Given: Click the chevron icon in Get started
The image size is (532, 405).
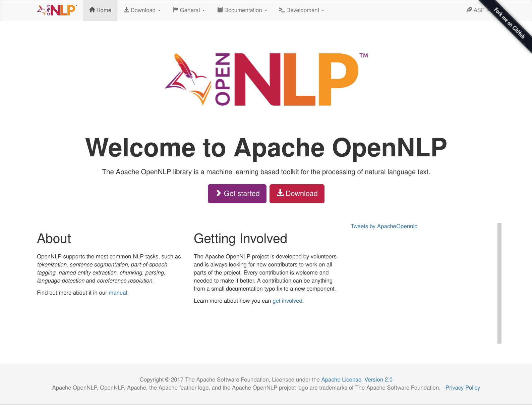Looking at the screenshot, I should (x=219, y=193).
